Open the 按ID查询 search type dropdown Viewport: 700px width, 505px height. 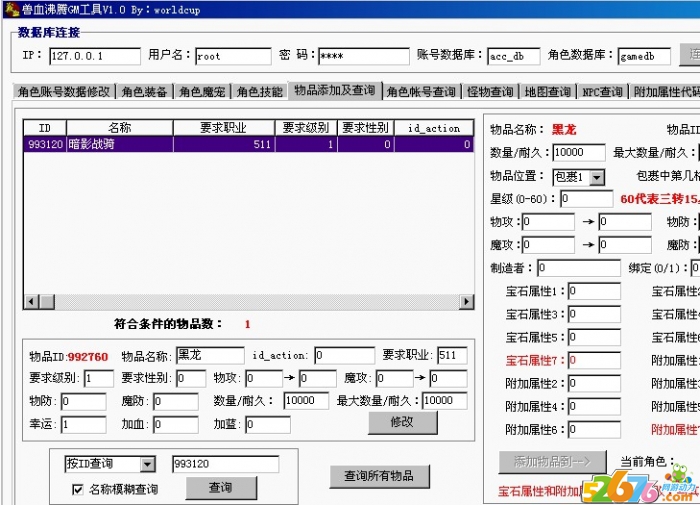coord(148,464)
